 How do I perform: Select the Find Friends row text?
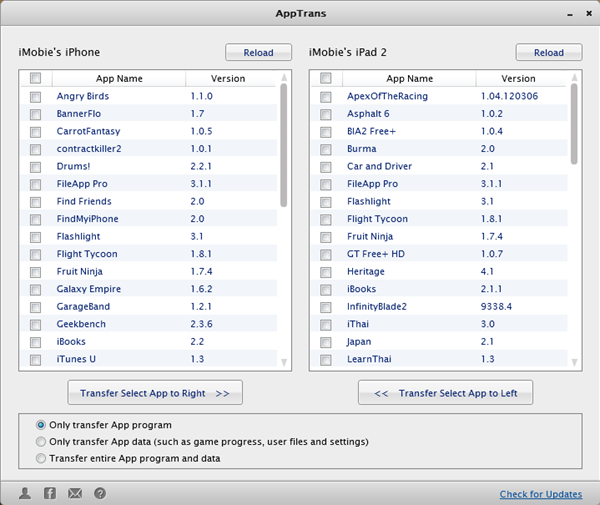(x=84, y=201)
